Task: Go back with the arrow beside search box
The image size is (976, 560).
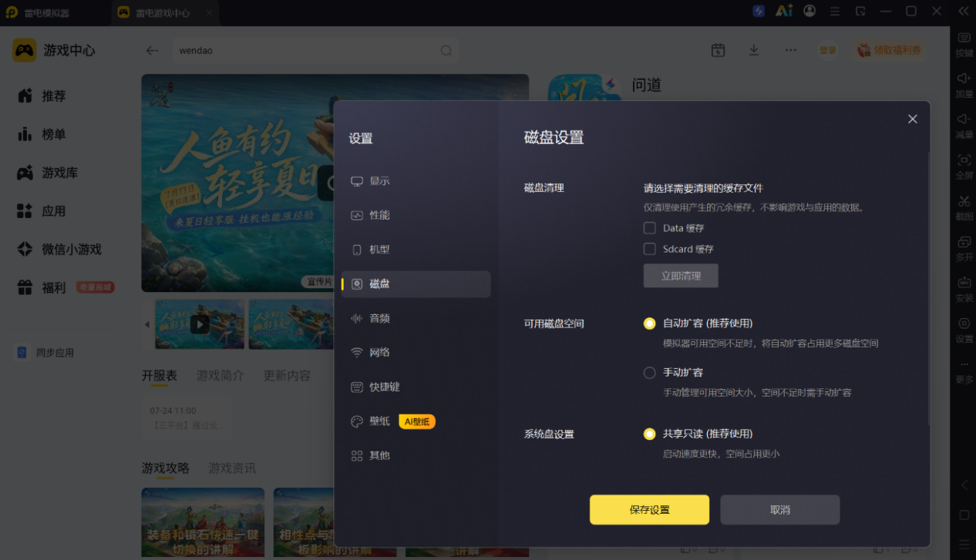Action: tap(152, 50)
